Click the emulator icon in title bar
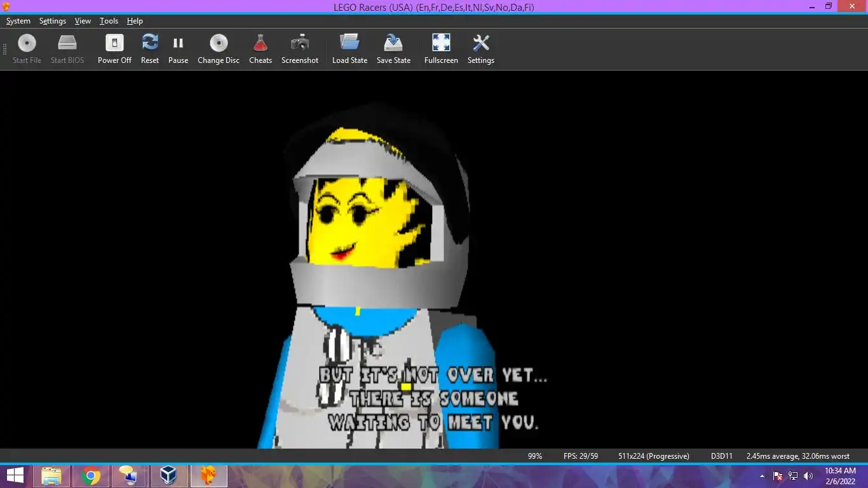 tap(6, 6)
